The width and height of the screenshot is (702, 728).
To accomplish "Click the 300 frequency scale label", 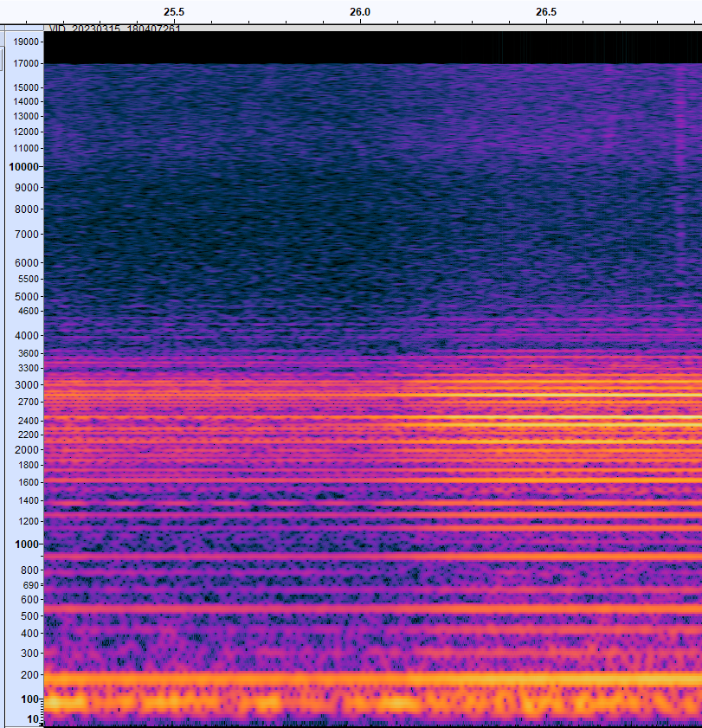I will pos(30,654).
